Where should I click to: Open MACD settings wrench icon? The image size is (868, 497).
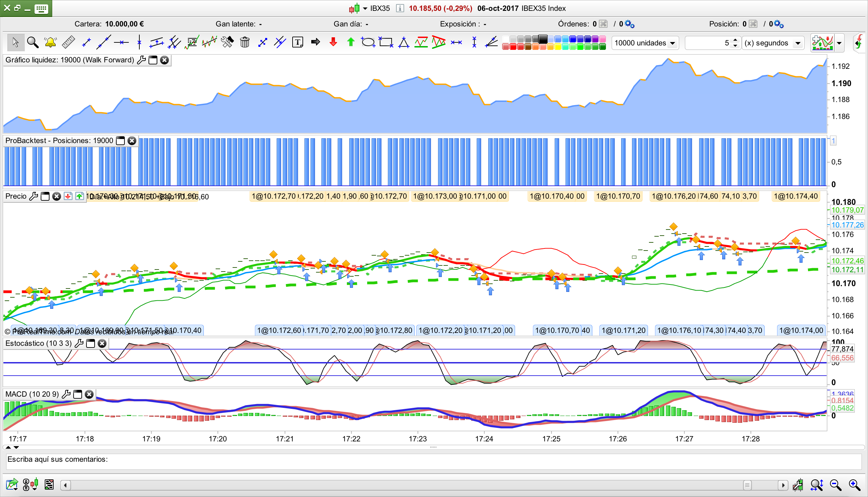[66, 394]
